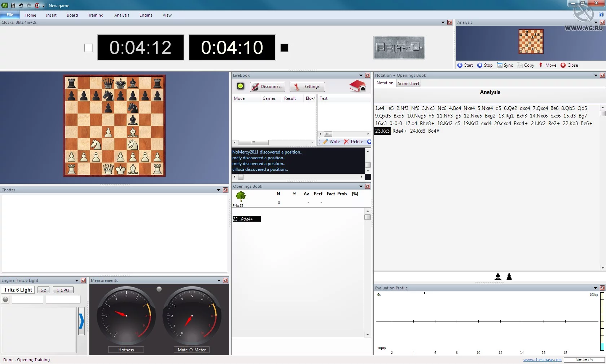This screenshot has width=606, height=364.
Task: Click the green LiveBook connection status light
Action: 241,86
